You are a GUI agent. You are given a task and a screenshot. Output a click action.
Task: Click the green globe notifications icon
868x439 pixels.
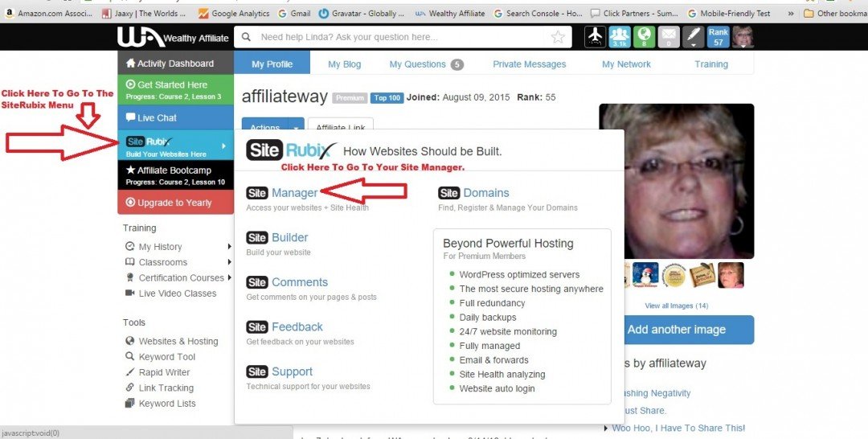[x=644, y=37]
